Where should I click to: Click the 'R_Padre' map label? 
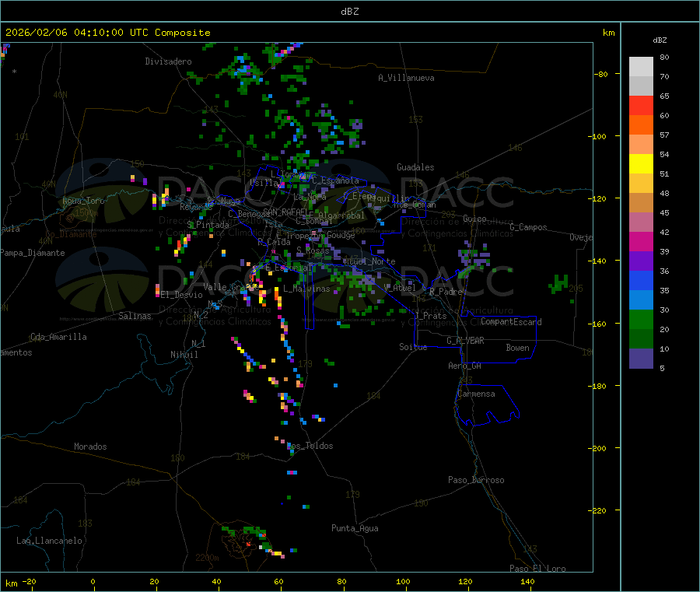[x=446, y=292]
